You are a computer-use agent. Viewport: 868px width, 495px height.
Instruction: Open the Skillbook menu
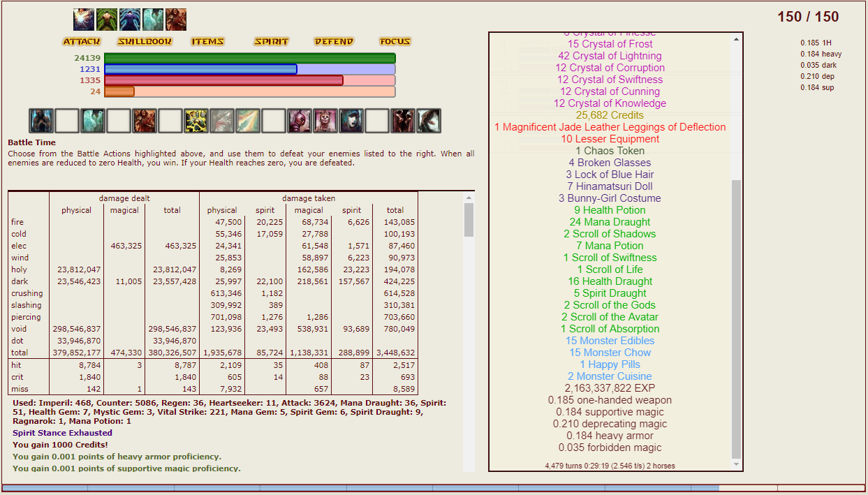click(x=145, y=42)
